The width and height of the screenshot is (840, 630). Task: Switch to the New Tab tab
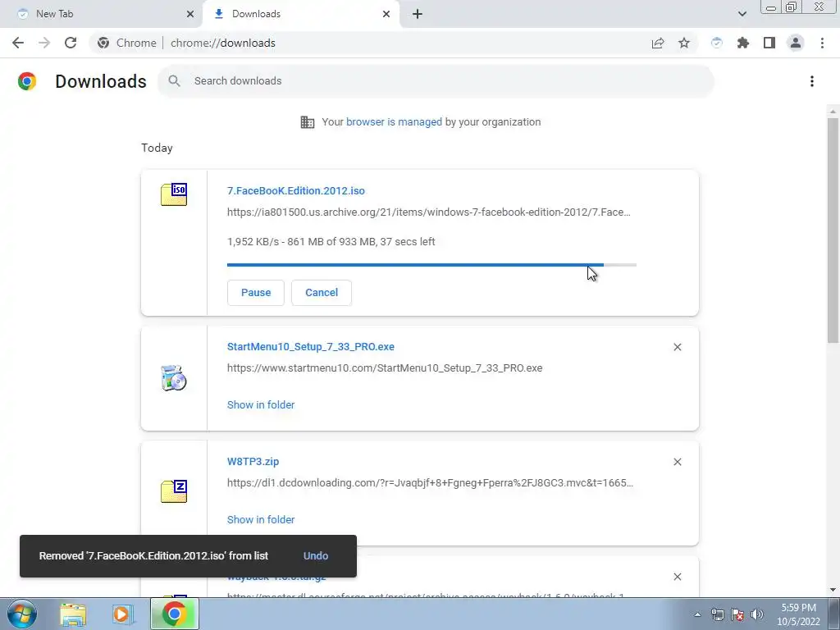coord(102,14)
